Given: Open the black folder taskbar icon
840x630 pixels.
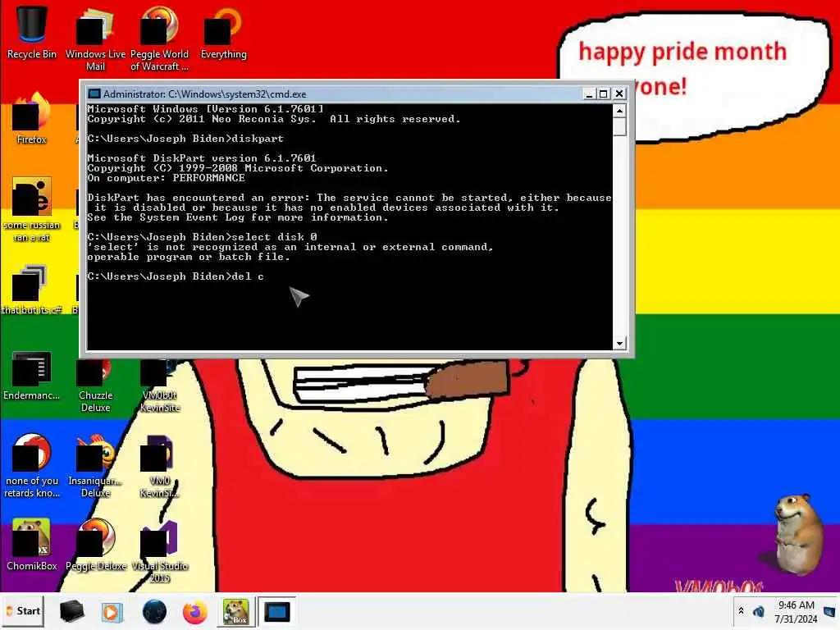Looking at the screenshot, I should click(x=71, y=611).
